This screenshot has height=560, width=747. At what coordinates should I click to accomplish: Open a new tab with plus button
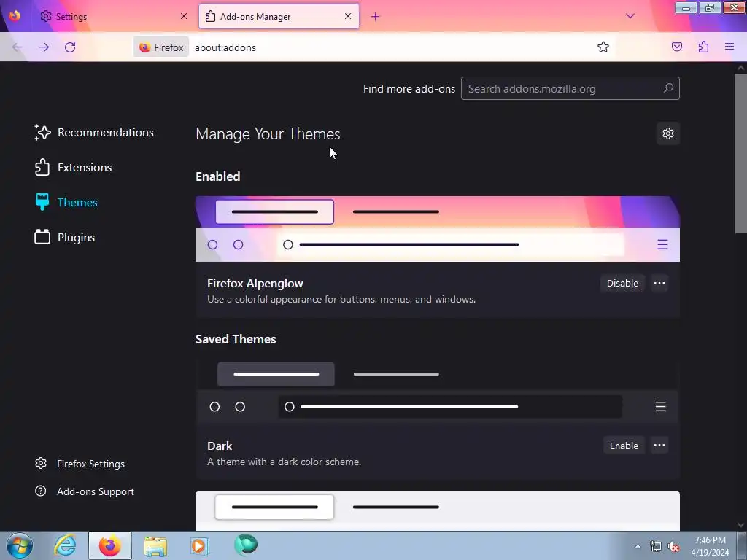click(x=376, y=17)
